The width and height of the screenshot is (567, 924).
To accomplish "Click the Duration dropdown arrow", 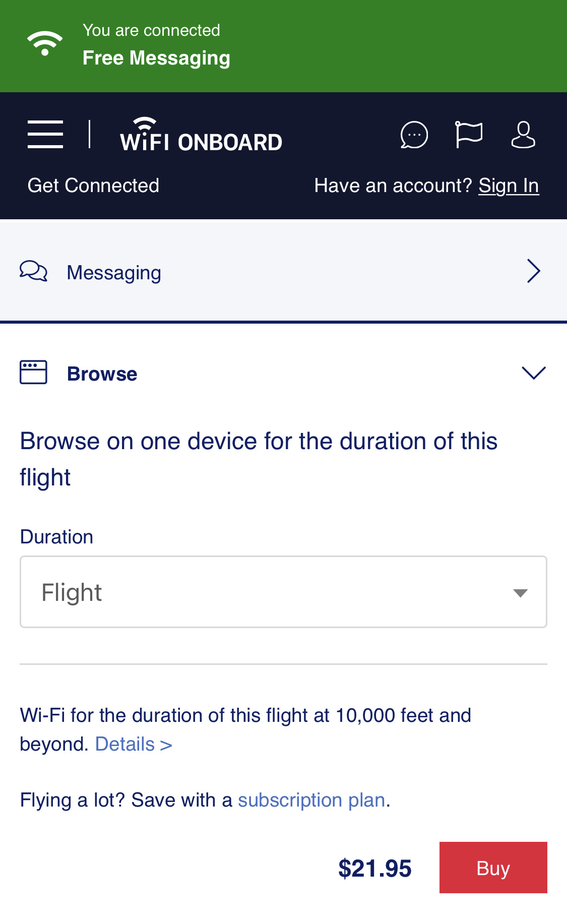I will (520, 593).
